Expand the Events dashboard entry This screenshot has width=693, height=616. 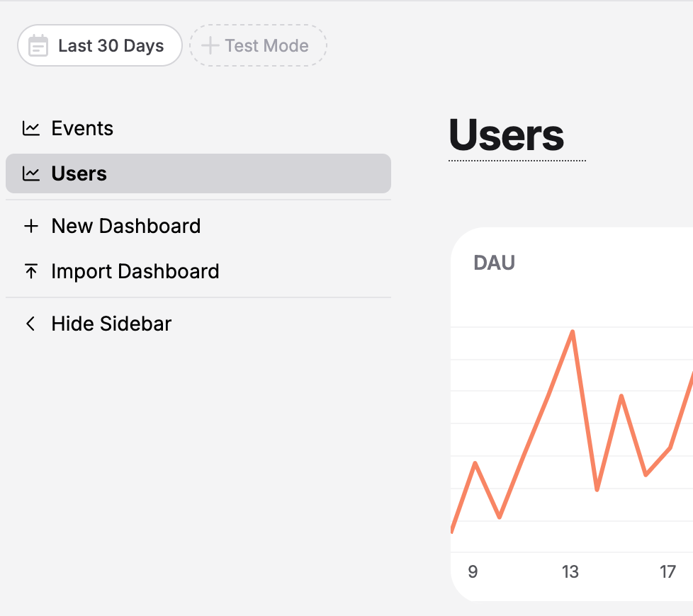[x=82, y=128]
